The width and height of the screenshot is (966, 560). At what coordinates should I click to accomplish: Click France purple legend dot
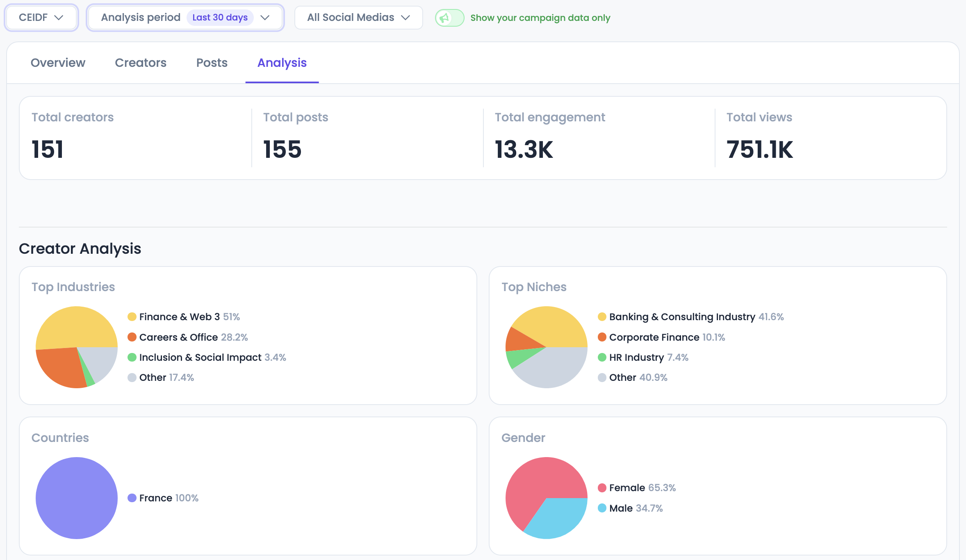click(132, 498)
